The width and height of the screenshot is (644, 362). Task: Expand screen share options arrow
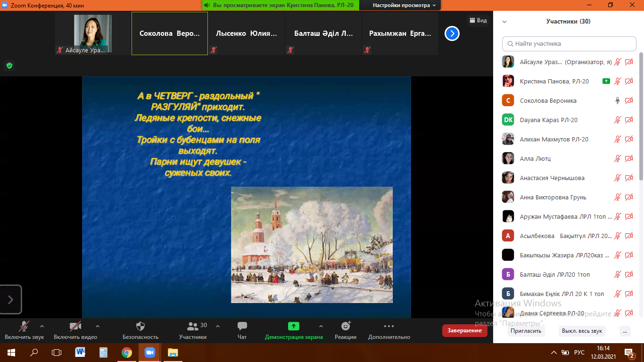pos(321,326)
